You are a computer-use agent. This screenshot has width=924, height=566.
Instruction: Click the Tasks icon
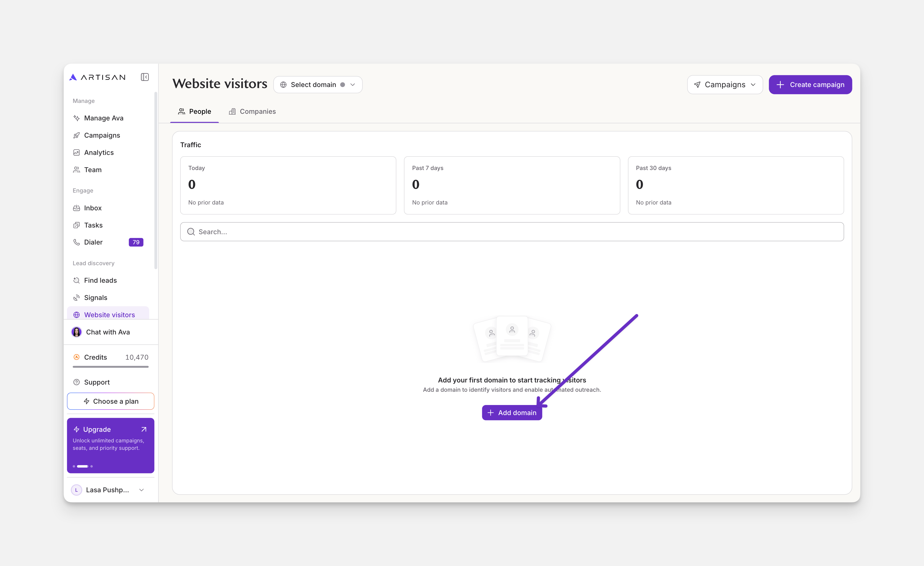(76, 225)
